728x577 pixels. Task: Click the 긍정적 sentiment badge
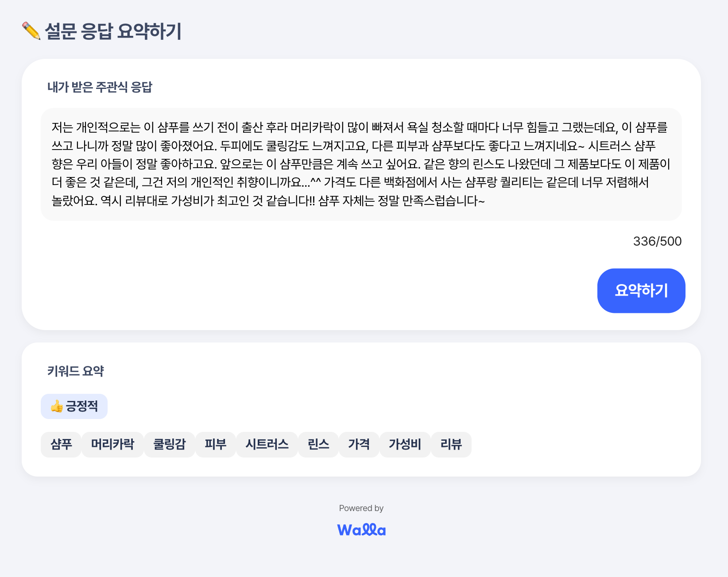click(x=74, y=406)
